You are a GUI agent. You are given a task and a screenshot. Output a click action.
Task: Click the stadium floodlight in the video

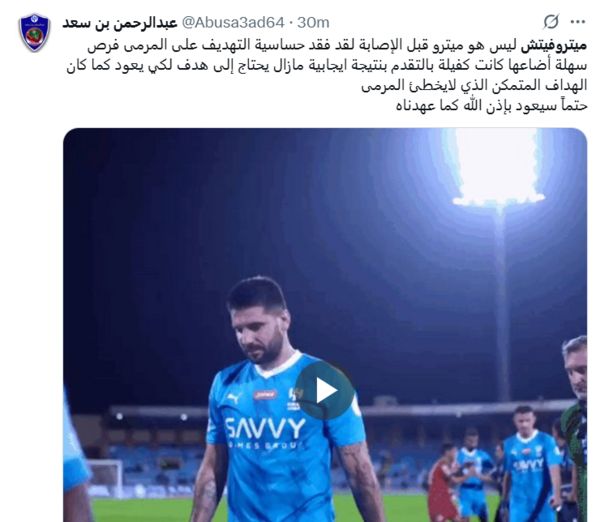click(497, 168)
